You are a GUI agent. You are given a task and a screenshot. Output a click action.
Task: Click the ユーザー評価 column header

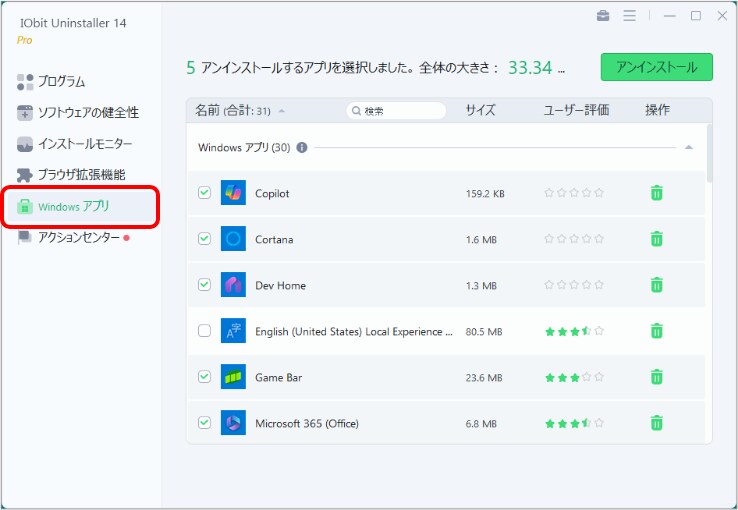[x=577, y=111]
